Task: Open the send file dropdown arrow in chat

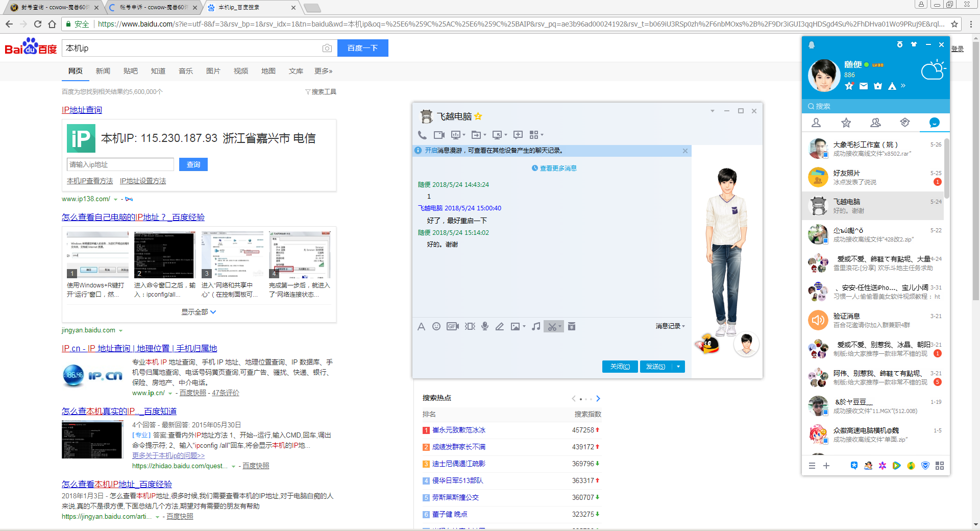Action: (x=485, y=135)
